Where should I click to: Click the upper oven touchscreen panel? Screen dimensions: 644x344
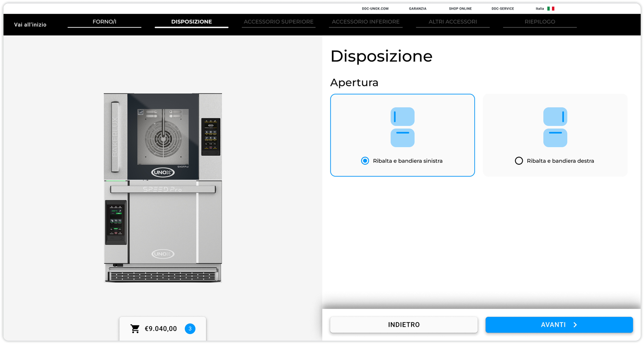click(211, 137)
